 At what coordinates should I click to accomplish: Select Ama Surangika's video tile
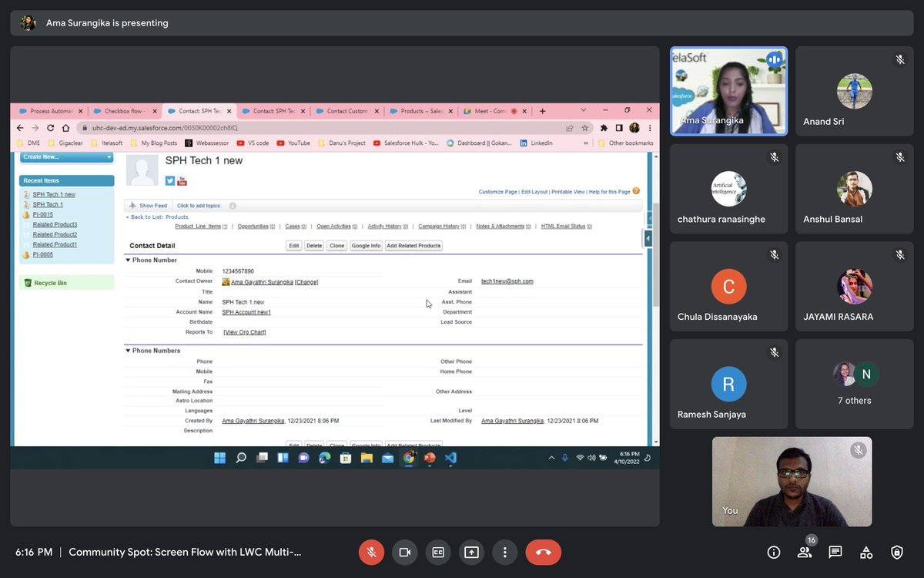728,91
